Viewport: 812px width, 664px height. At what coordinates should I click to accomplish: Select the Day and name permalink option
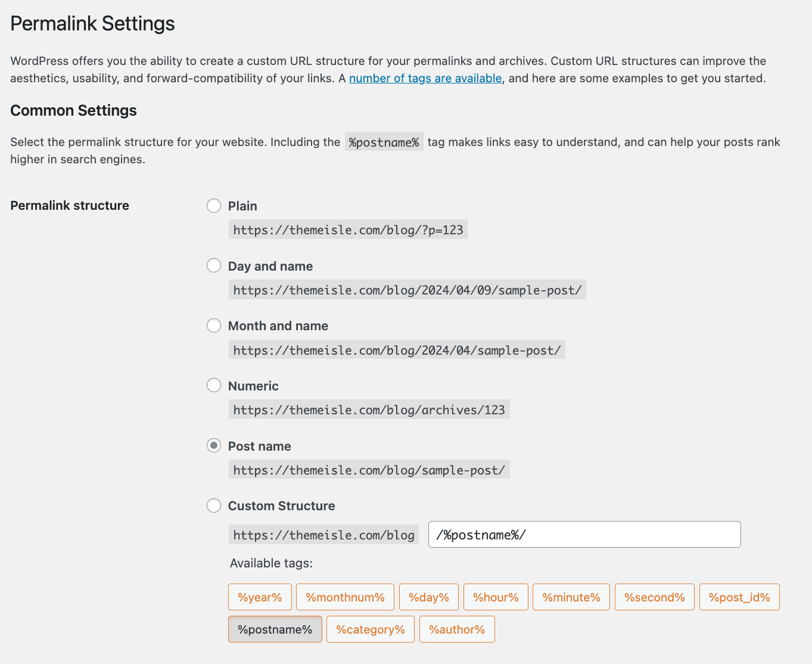click(214, 265)
